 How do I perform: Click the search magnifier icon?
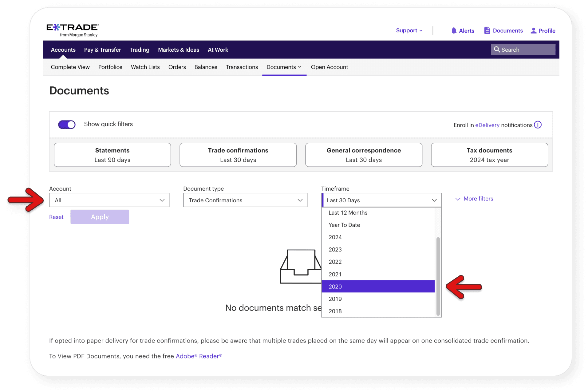[x=497, y=49]
